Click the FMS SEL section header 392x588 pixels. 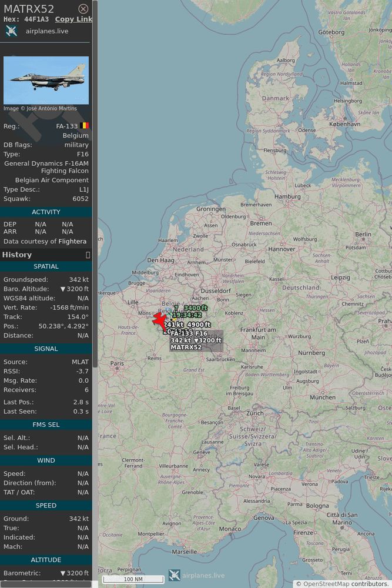[x=46, y=425]
